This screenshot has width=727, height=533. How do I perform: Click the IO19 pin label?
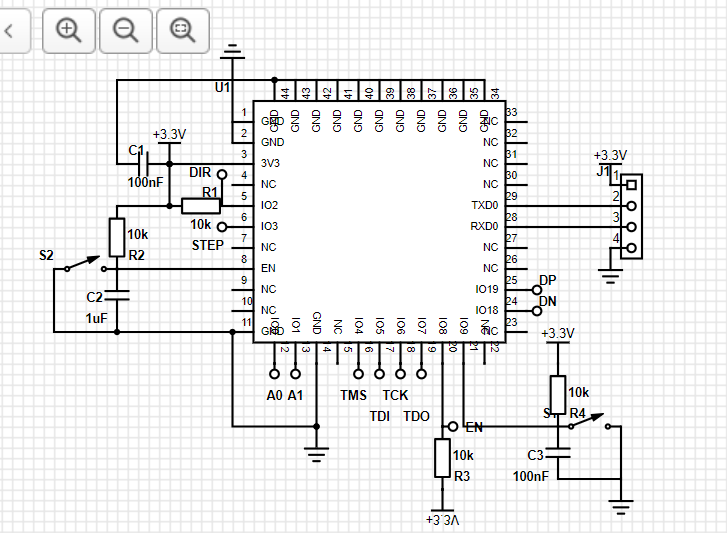487,289
